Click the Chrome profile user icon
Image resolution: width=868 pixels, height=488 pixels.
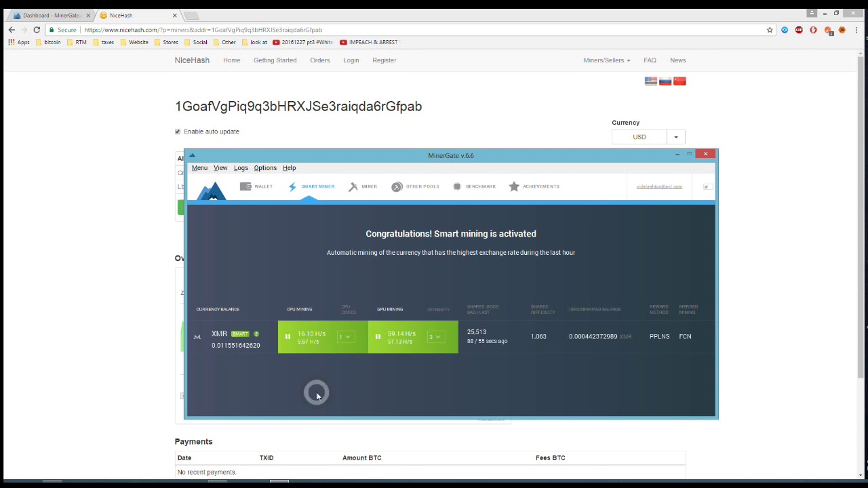tap(812, 13)
